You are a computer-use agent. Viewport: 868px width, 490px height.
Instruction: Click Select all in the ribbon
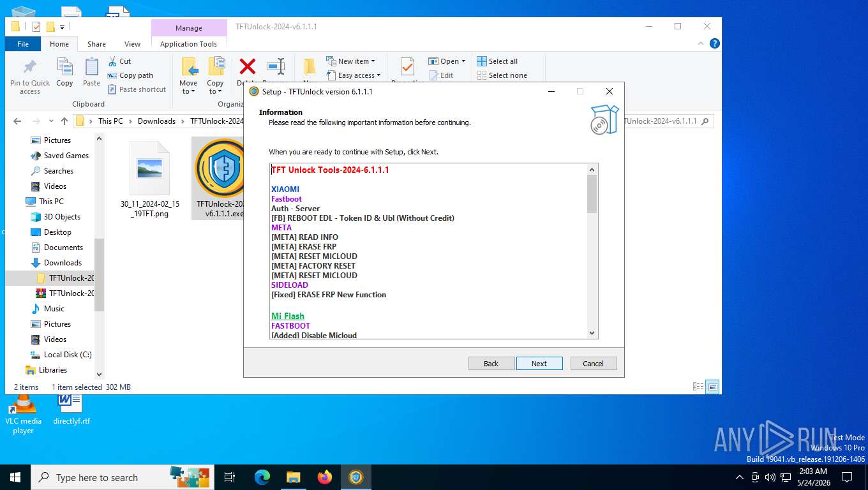point(497,61)
